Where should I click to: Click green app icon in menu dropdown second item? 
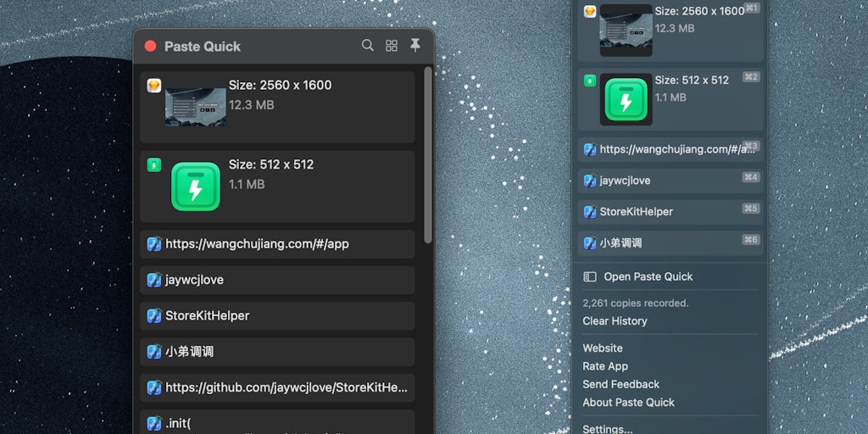tap(590, 81)
